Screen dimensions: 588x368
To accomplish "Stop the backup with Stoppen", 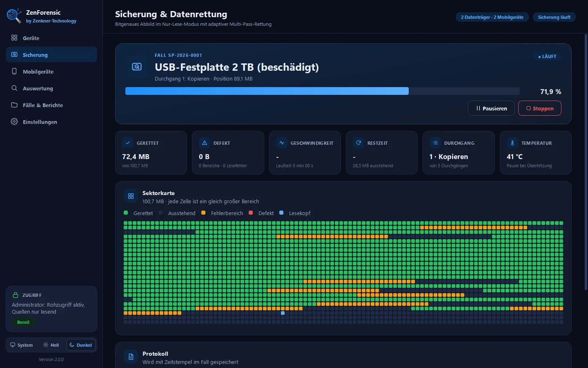I will 540,108.
